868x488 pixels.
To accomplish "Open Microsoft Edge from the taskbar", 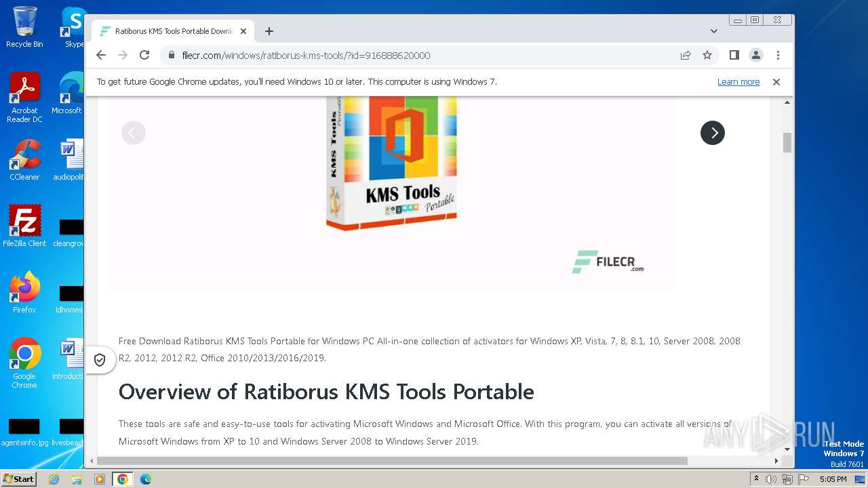I will coord(146,479).
